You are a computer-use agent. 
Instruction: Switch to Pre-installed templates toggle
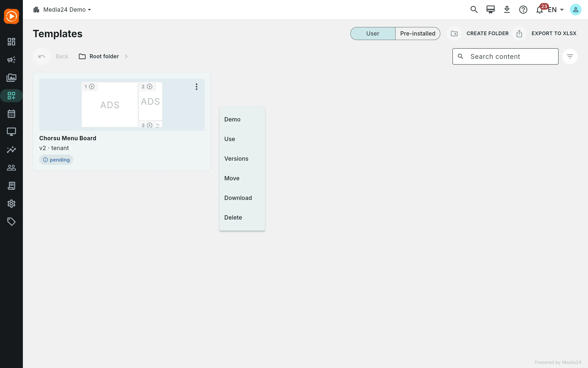[418, 33]
